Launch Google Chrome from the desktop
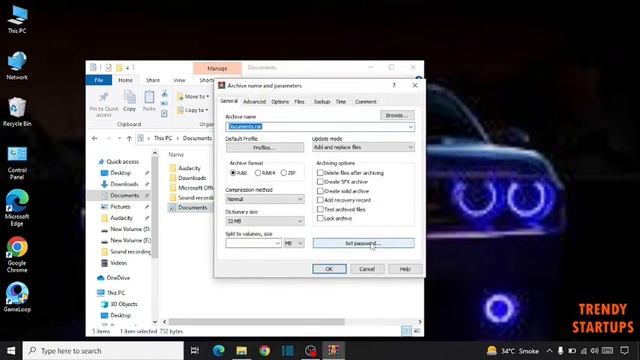The height and width of the screenshot is (360, 640). [17, 255]
